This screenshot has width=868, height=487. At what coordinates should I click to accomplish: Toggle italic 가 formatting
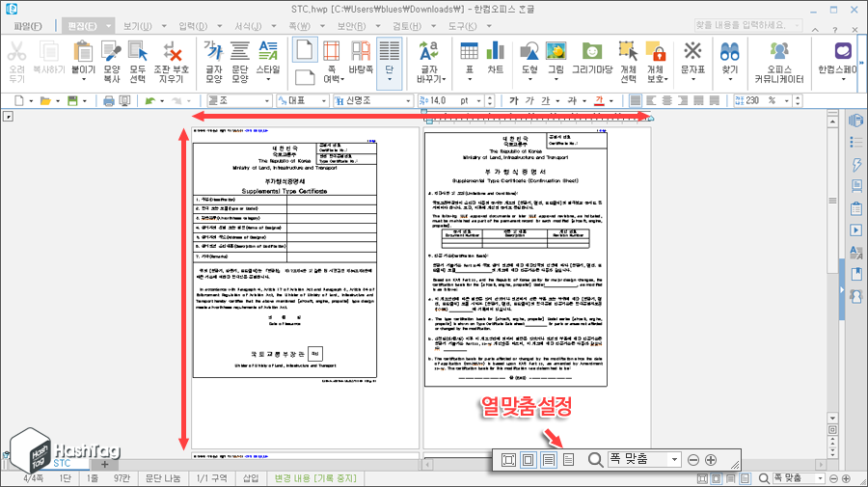529,100
